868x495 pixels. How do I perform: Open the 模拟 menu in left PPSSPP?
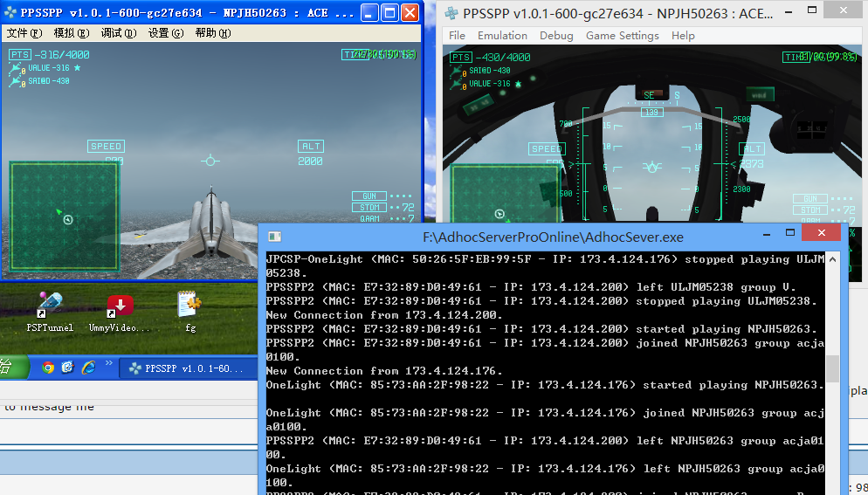(x=71, y=33)
